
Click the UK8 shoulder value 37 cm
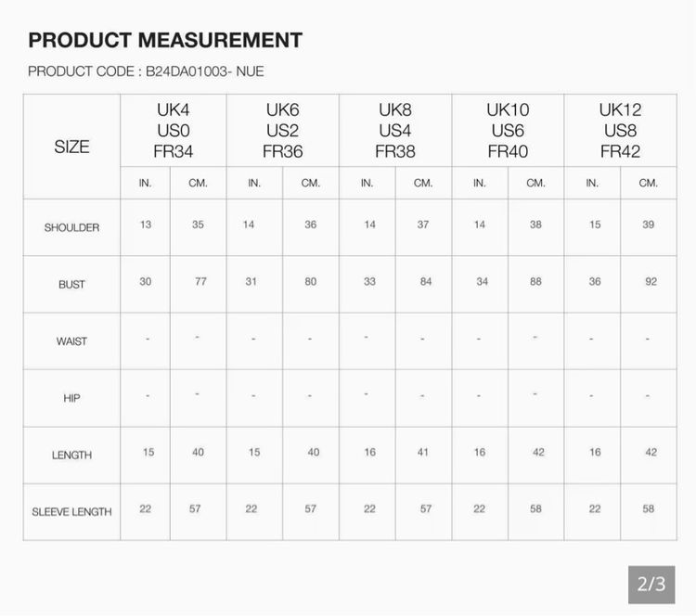[x=423, y=225]
